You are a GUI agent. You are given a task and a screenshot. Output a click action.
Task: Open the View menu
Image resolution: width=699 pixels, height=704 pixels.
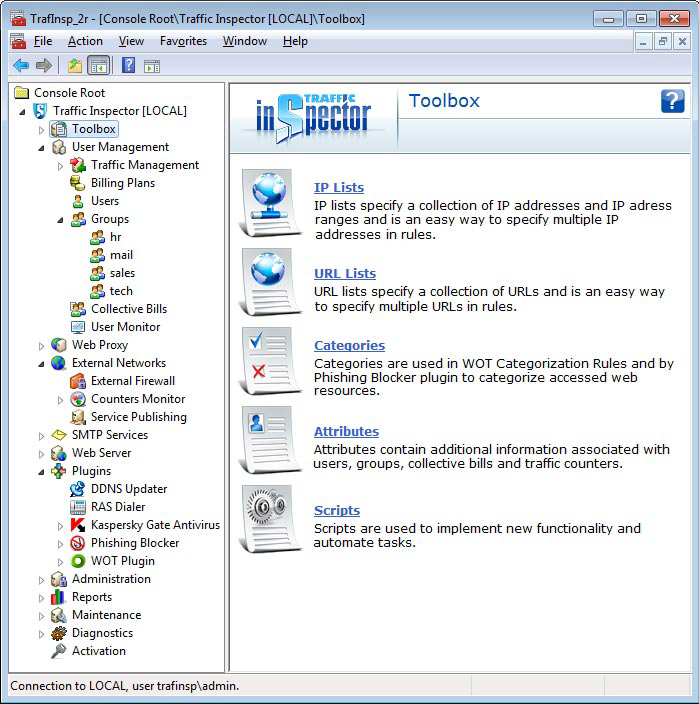click(x=131, y=41)
